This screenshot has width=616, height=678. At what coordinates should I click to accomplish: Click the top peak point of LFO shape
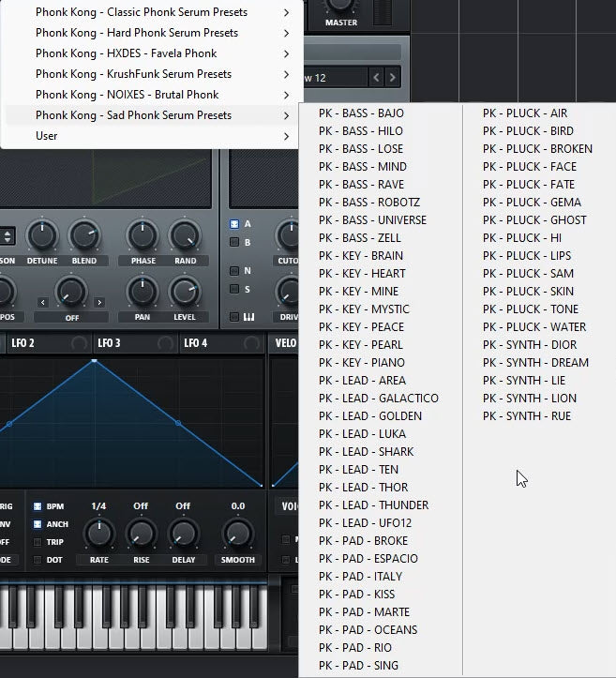pos(95,360)
